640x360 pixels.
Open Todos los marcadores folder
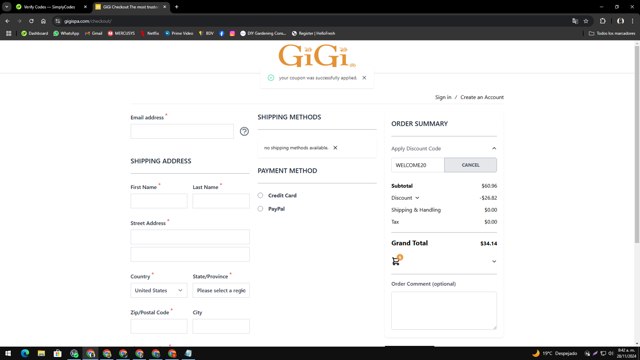click(x=611, y=33)
